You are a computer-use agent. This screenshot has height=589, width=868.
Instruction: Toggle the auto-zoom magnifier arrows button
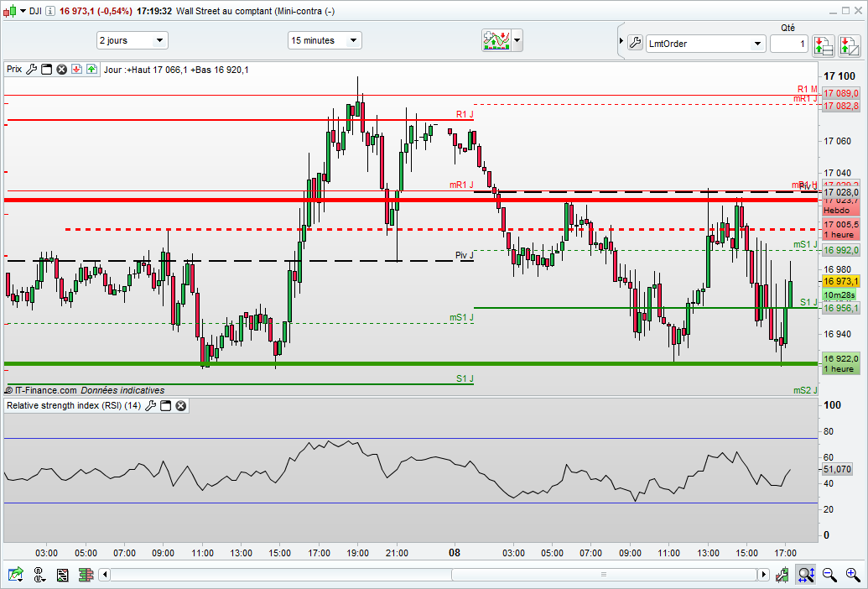pos(805,575)
